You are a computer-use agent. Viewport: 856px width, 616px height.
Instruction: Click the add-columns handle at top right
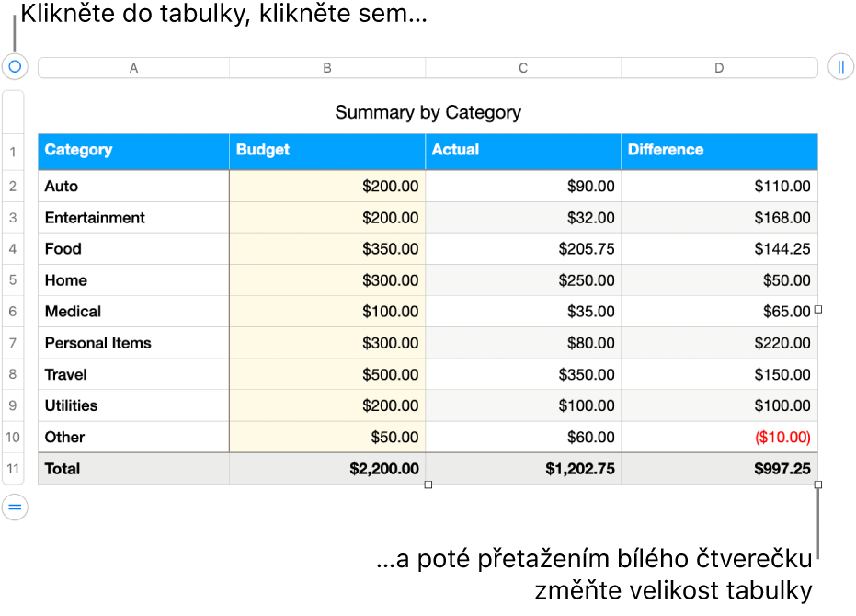tap(843, 66)
